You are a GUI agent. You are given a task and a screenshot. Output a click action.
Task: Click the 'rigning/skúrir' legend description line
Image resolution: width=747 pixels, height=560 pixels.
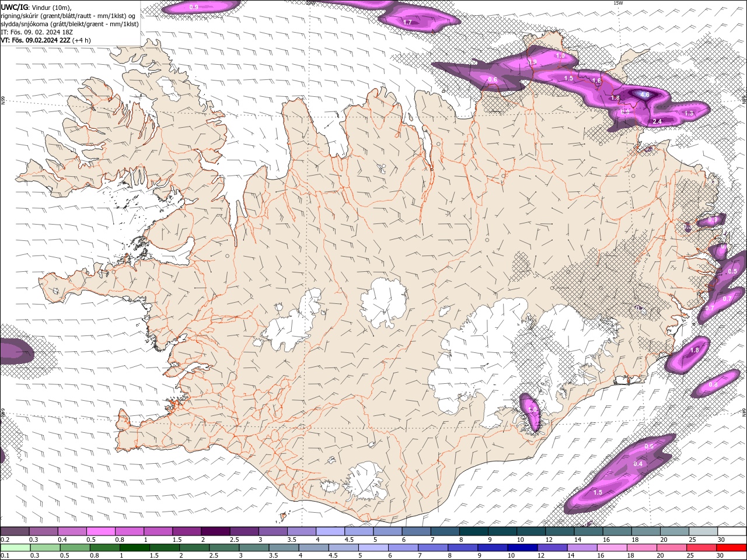click(69, 16)
